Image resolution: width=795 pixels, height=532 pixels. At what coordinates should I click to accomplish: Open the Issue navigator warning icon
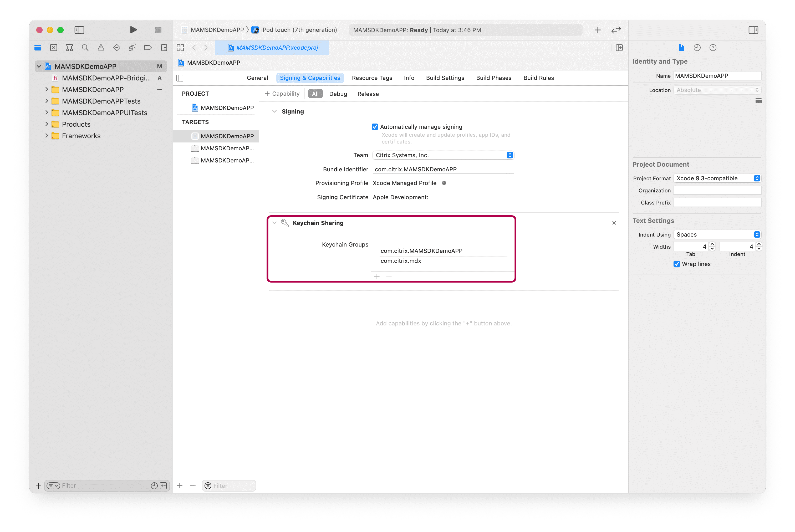[x=101, y=48]
